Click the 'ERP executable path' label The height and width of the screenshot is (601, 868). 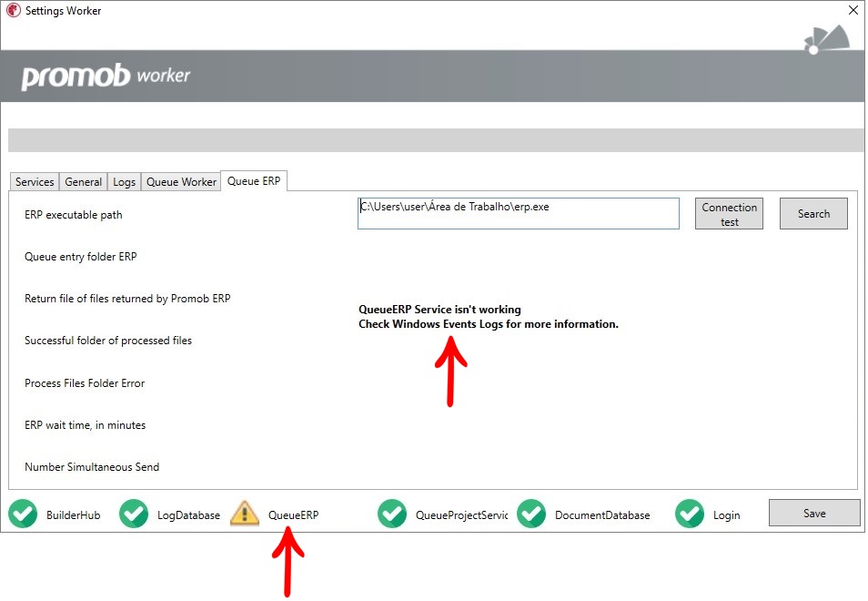(74, 215)
